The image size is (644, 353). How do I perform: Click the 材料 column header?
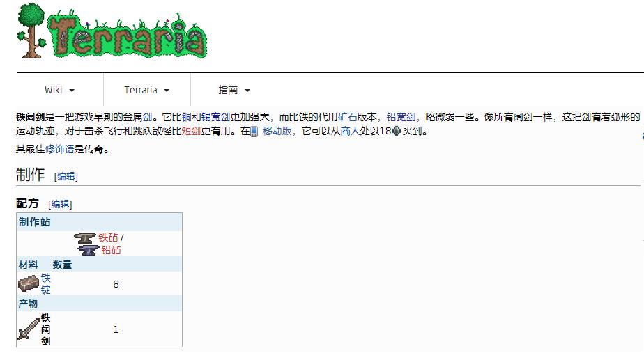[x=28, y=265]
